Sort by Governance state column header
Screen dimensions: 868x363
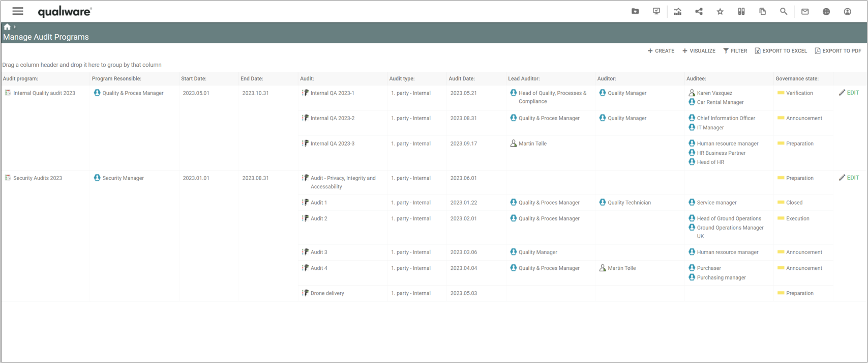(x=797, y=79)
